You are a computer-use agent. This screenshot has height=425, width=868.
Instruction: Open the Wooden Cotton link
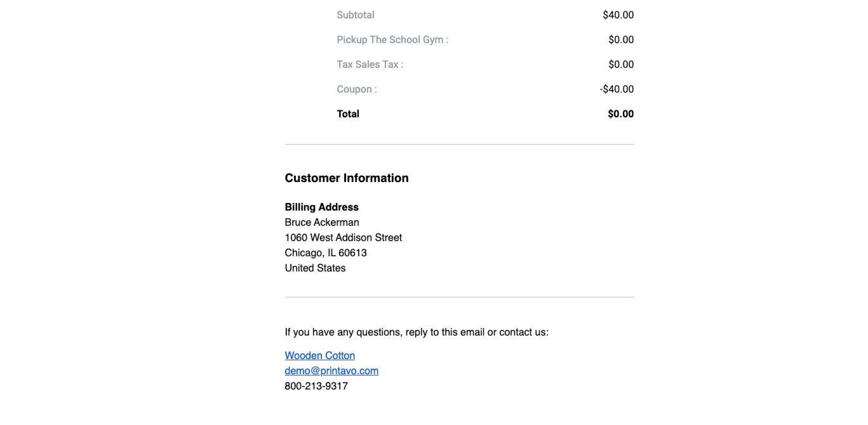(x=320, y=355)
